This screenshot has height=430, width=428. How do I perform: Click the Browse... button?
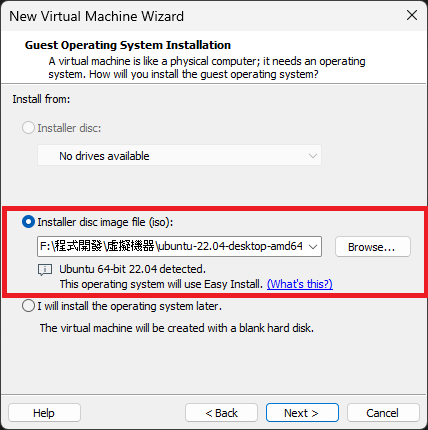tap(373, 247)
